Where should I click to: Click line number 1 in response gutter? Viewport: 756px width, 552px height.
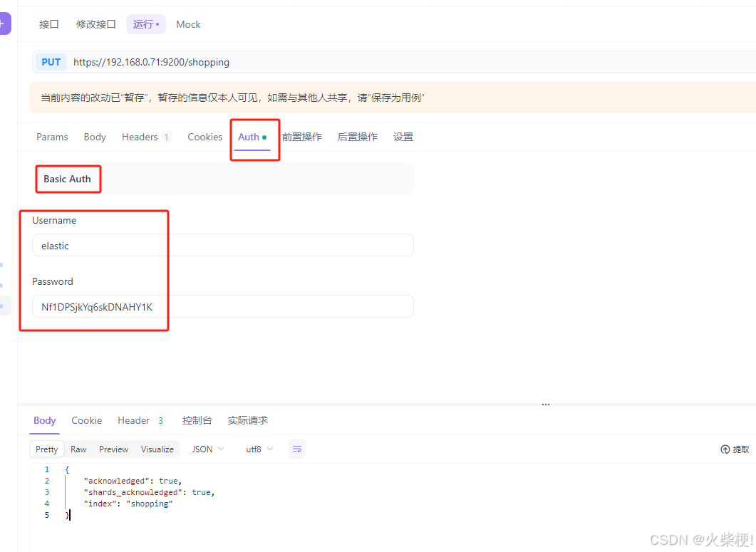coord(47,469)
